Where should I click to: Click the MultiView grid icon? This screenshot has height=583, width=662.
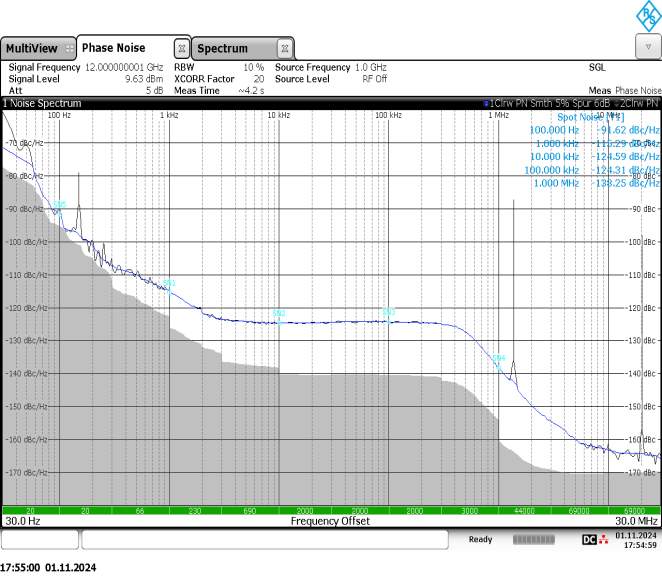pos(69,48)
